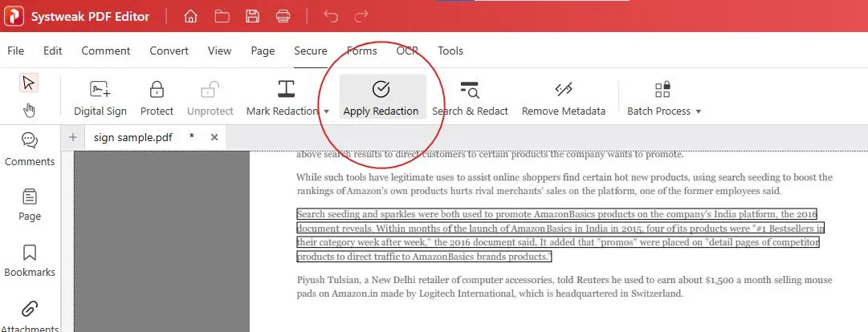
Task: Click the Systweak PDF Editor logo icon
Action: click(14, 16)
